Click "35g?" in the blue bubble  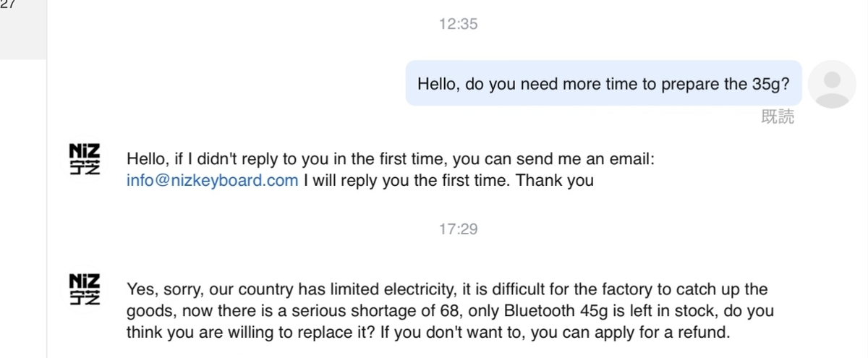(x=767, y=83)
